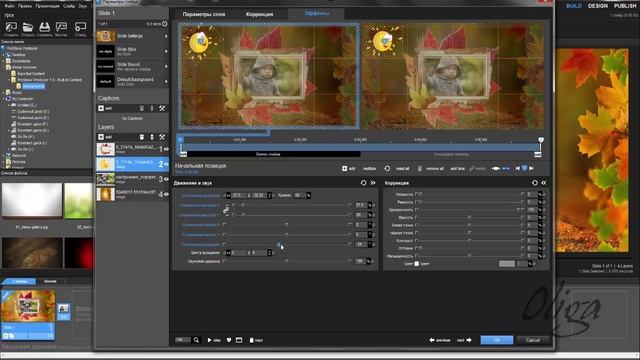Switch to BUILD workspace
Viewport: 640px width, 360px height.
pos(573,6)
